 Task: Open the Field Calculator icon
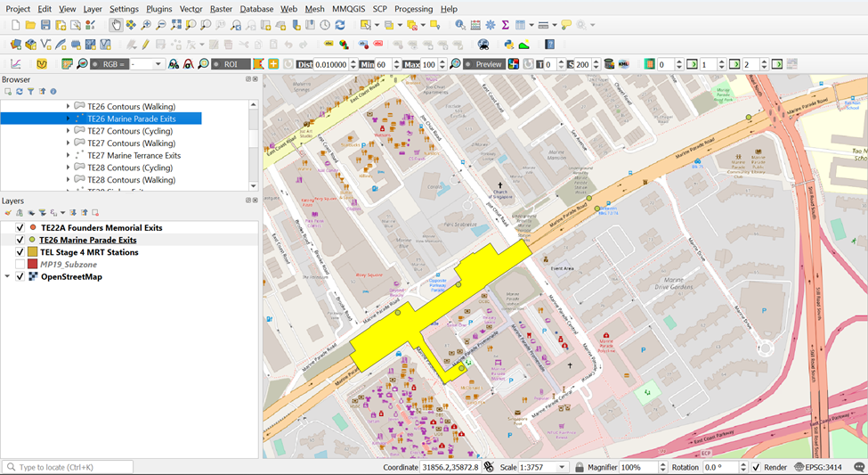tap(475, 25)
